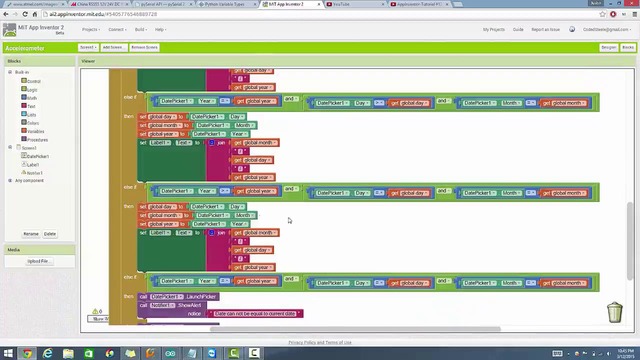Switch to the Python Variable Types tab
This screenshot has width=640, height=360.
(227, 4)
